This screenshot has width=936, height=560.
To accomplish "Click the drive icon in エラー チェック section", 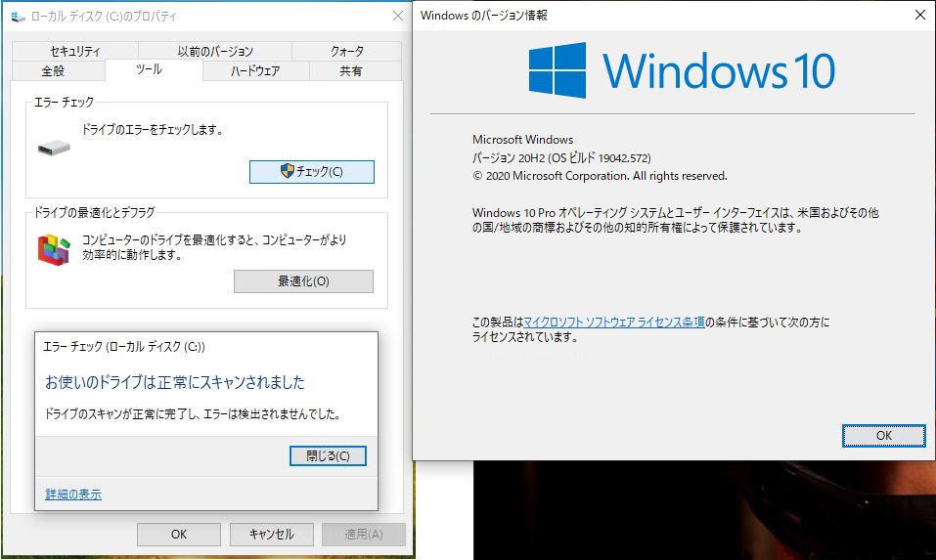I will pos(55,148).
